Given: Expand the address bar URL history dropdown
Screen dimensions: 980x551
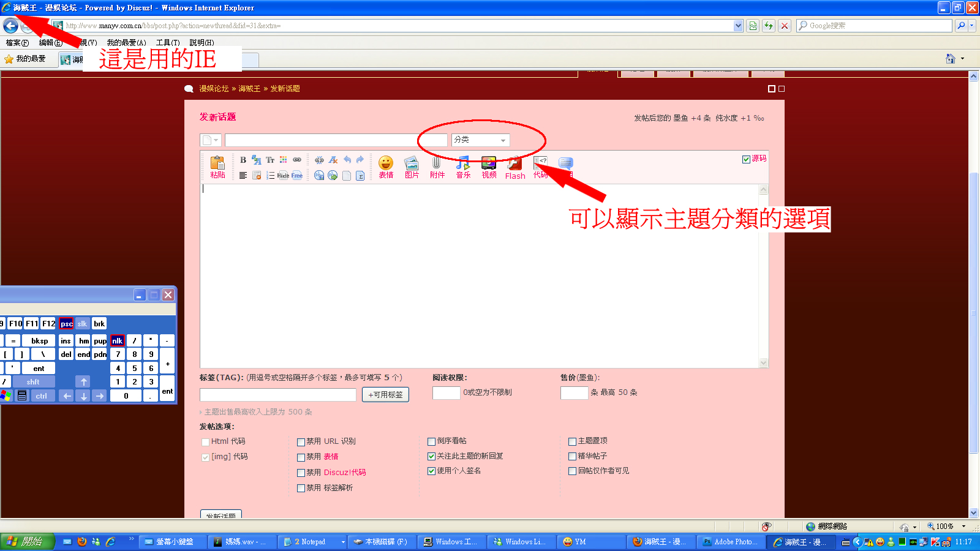Looking at the screenshot, I should click(738, 26).
